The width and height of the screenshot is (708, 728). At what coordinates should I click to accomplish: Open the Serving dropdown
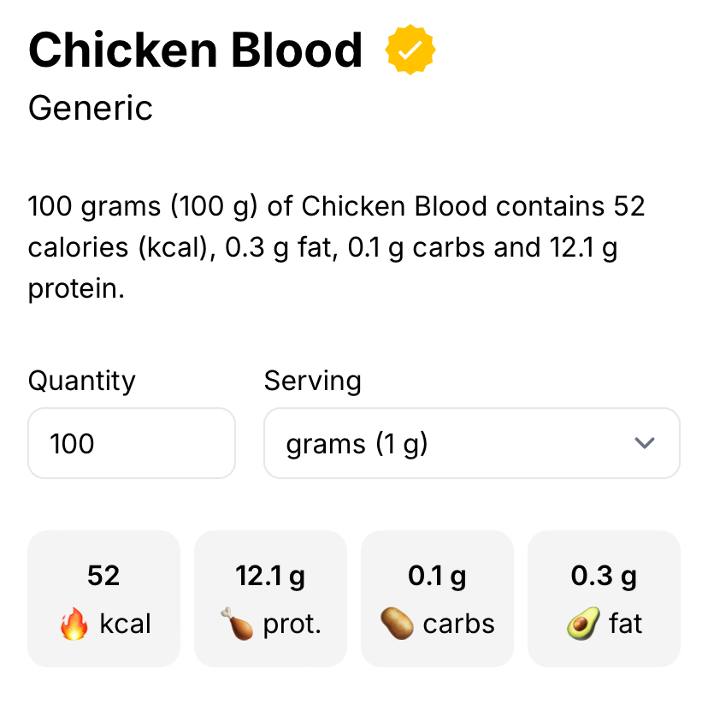click(x=472, y=443)
